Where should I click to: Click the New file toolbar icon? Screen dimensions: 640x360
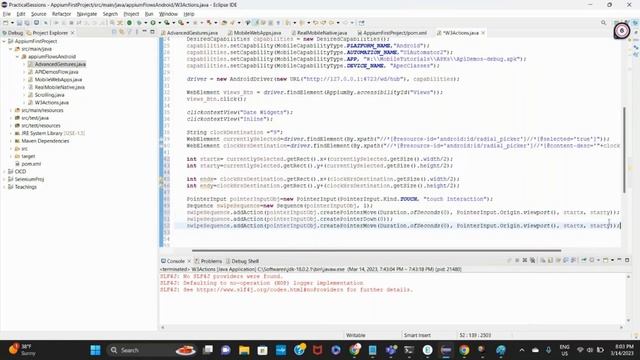6,23
